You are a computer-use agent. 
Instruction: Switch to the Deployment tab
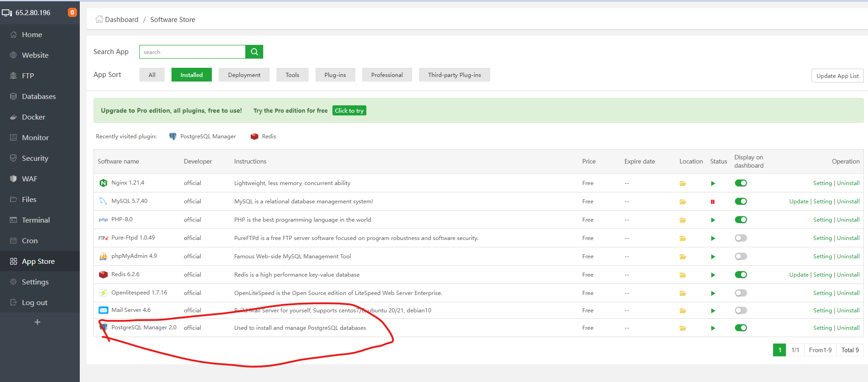click(244, 75)
